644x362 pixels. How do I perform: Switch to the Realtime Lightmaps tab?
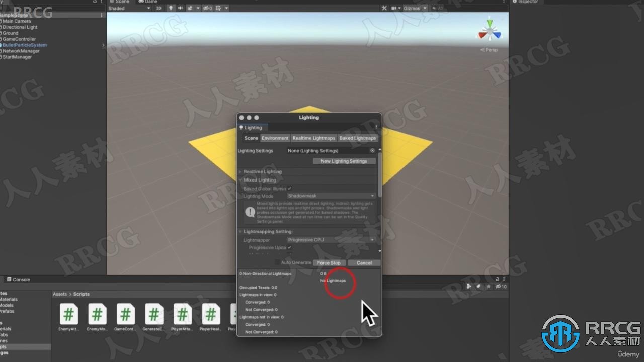pos(314,138)
